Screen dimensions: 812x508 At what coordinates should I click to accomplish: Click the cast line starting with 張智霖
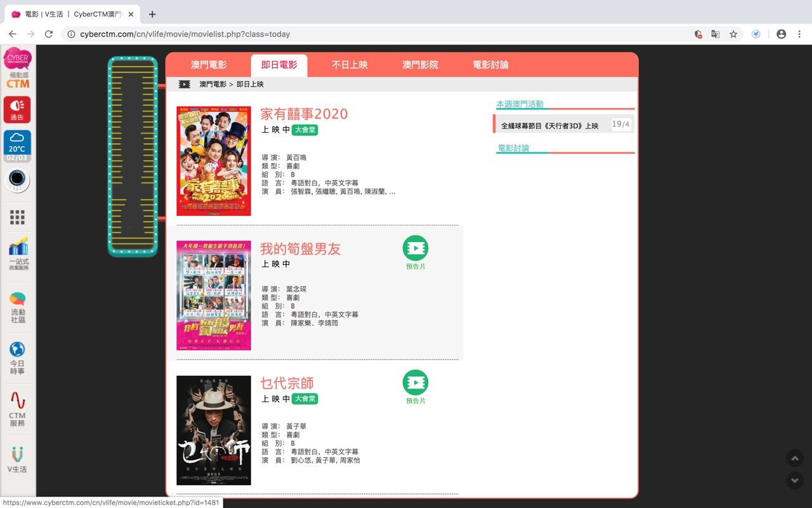tap(343, 192)
